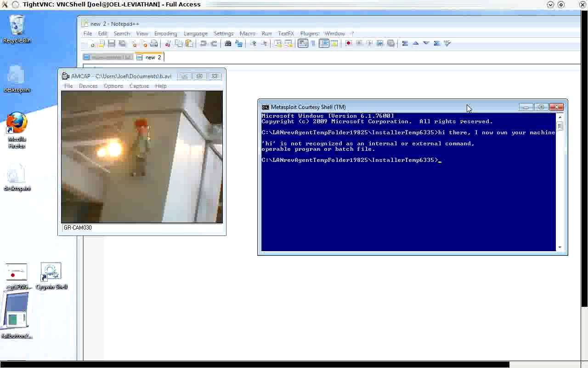Open the Encoding menu in Notepad++
This screenshot has width=588, height=368.
165,34
